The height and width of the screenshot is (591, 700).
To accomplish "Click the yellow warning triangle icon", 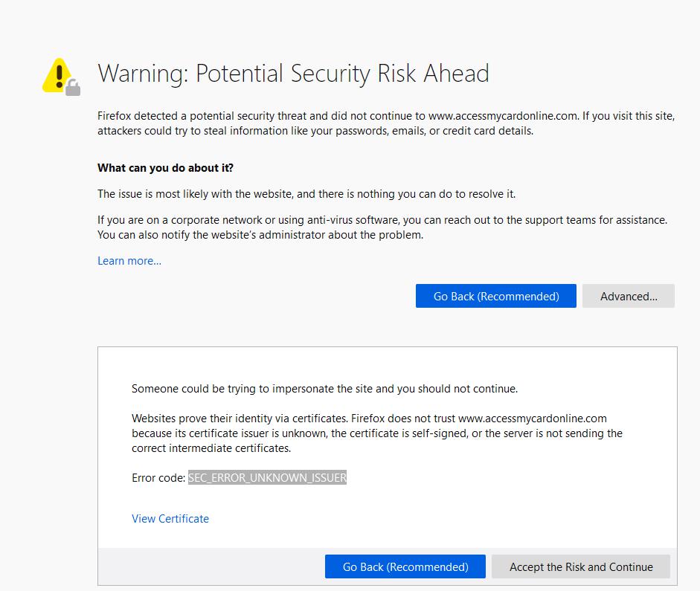I will (x=56, y=74).
